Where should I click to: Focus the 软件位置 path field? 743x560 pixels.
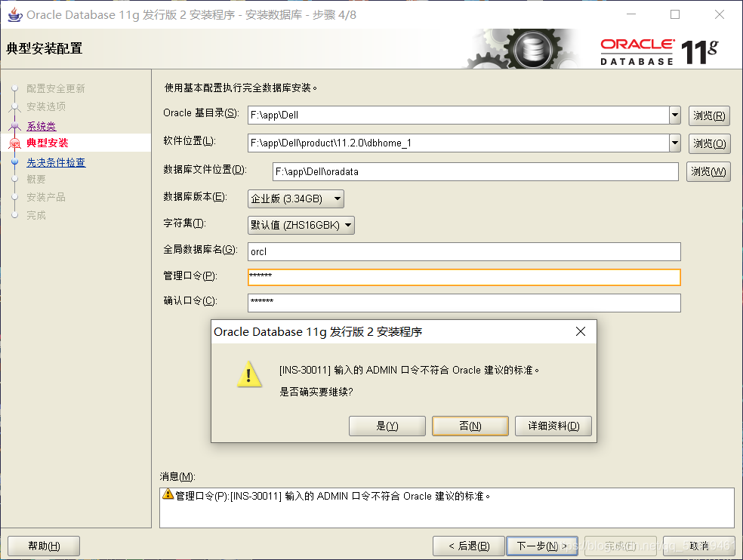pyautogui.click(x=458, y=143)
